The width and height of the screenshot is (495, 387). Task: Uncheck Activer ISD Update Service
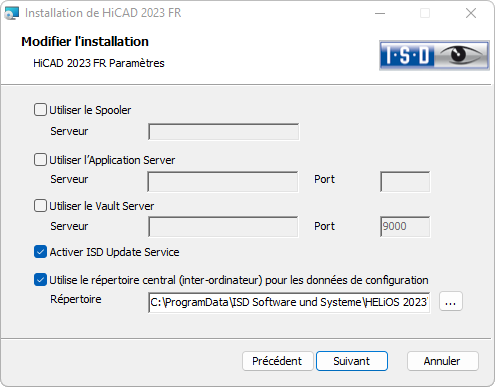coord(40,252)
